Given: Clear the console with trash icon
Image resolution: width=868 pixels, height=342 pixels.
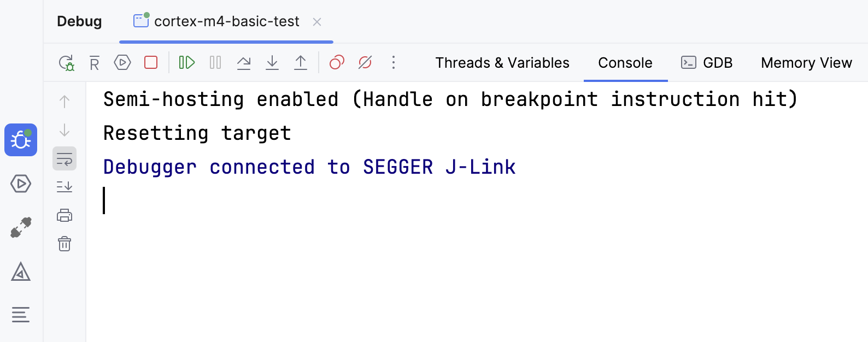Looking at the screenshot, I should [x=64, y=244].
